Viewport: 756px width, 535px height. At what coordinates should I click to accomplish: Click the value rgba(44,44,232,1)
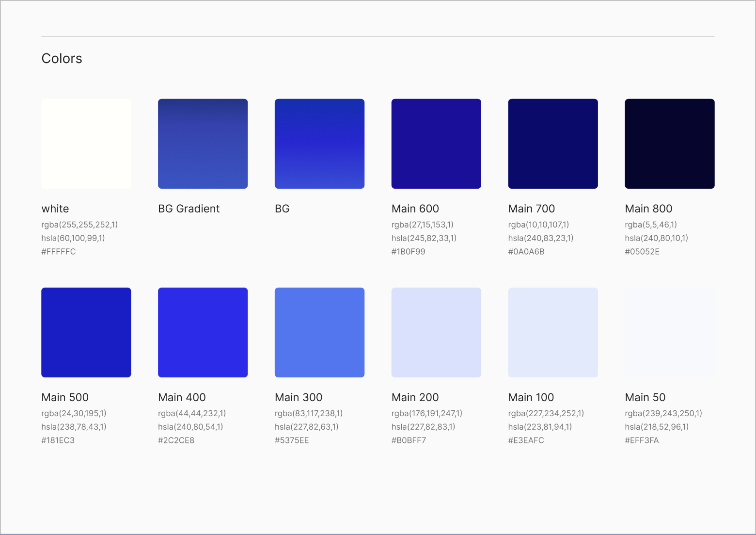(x=192, y=413)
